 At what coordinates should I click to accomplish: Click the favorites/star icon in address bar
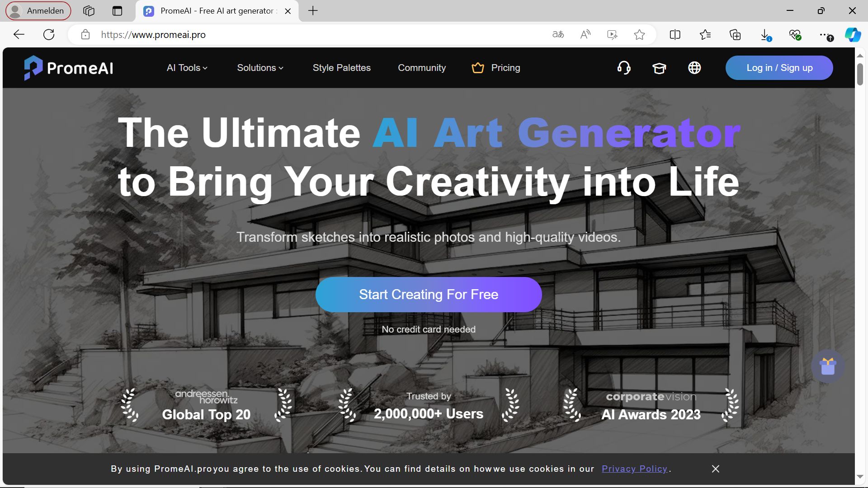coord(639,34)
